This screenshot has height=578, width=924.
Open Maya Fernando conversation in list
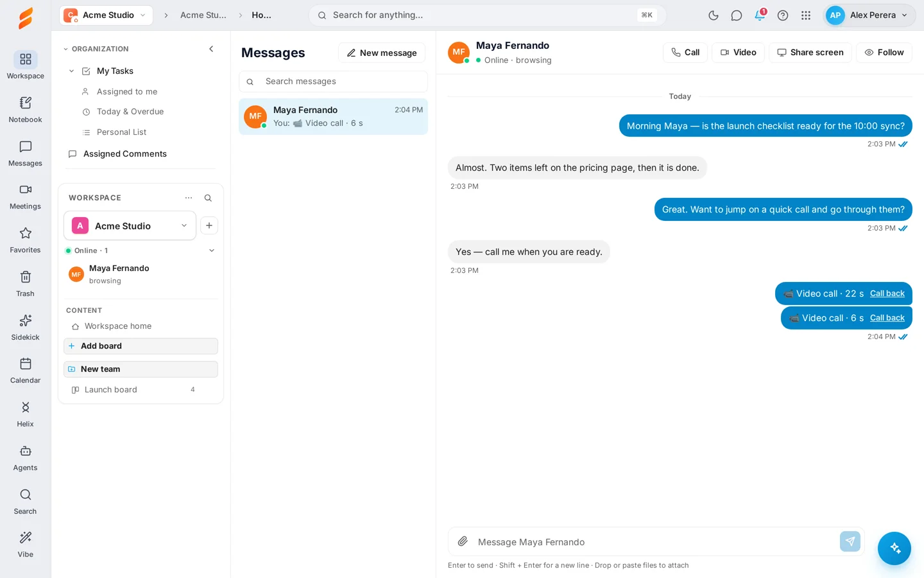point(334,116)
